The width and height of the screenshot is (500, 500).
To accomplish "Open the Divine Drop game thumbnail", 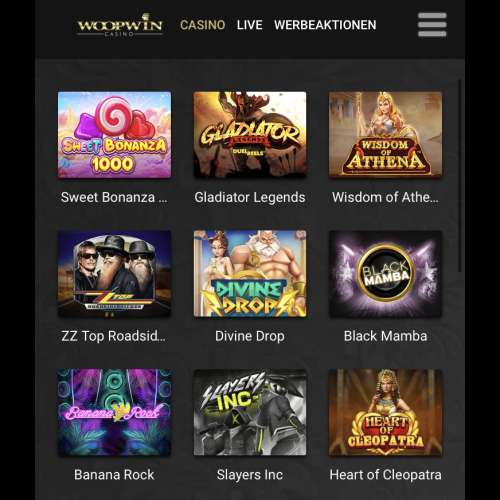I will [x=250, y=274].
